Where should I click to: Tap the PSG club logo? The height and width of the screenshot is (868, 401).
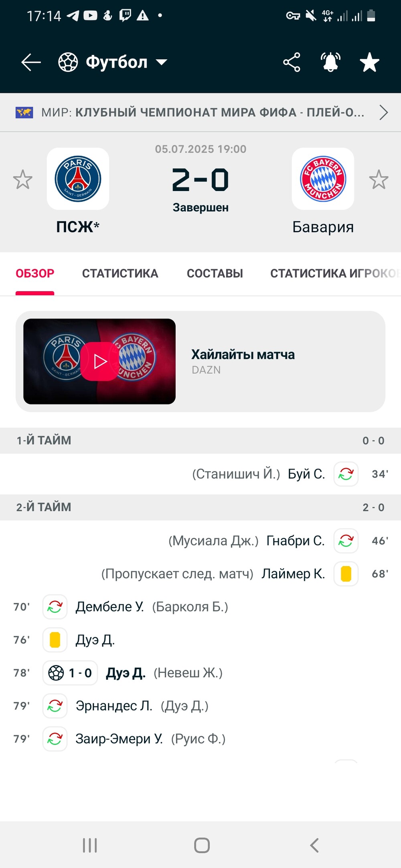(78, 179)
